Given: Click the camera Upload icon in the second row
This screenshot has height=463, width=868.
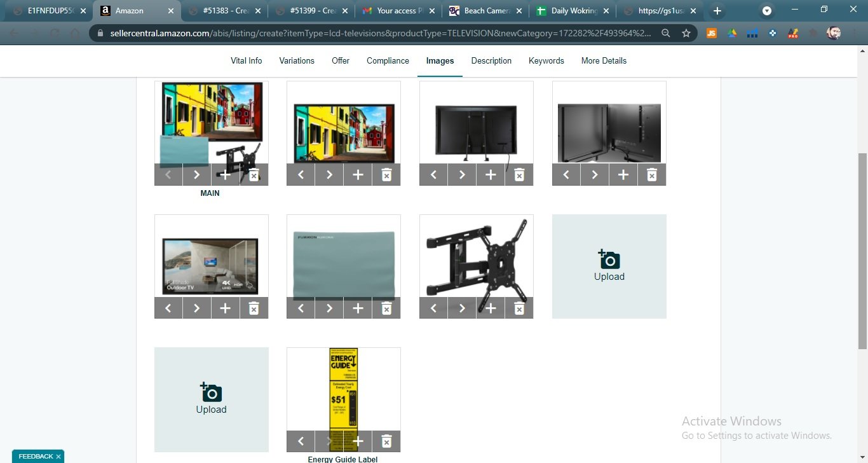Looking at the screenshot, I should point(609,259).
